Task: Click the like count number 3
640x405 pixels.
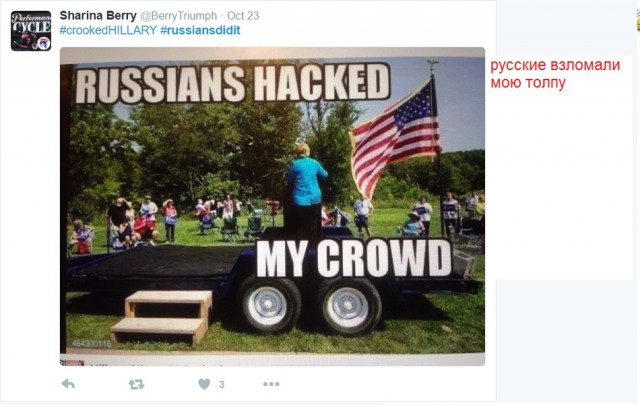Action: coord(222,385)
